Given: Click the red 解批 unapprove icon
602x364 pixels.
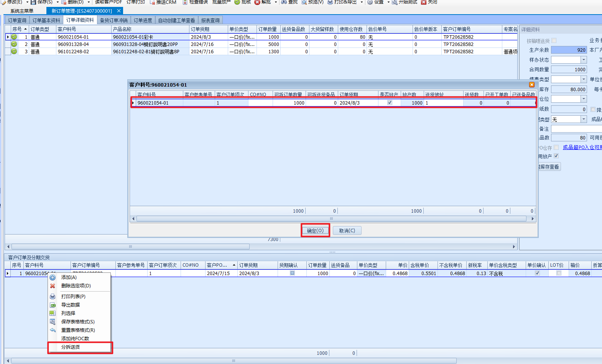Looking at the screenshot, I should (257, 2).
